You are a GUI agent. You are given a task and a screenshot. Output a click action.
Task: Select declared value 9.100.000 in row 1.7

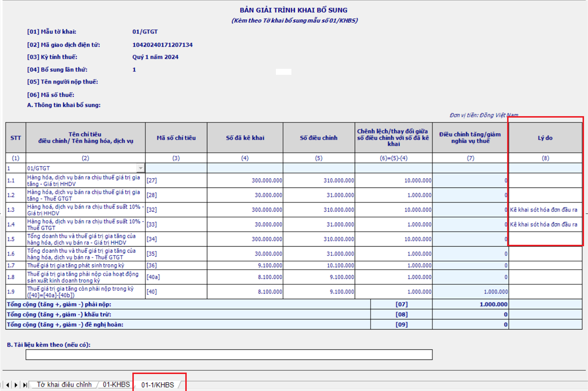click(270, 265)
